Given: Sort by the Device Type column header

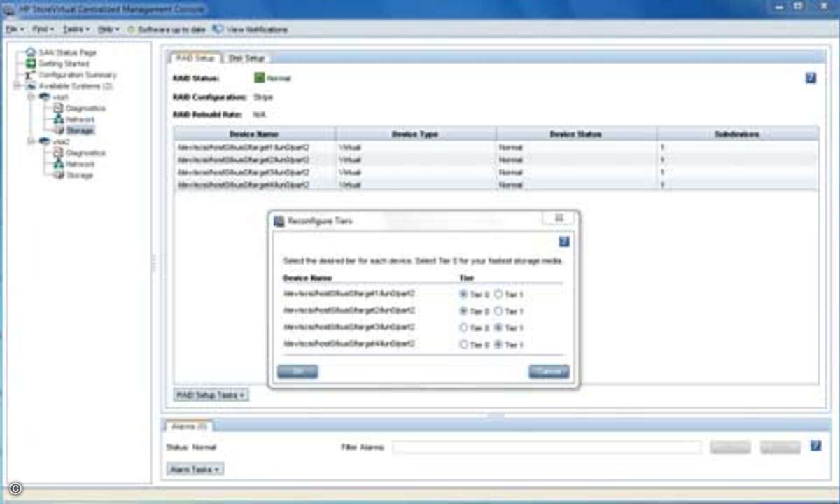Looking at the screenshot, I should click(x=416, y=134).
